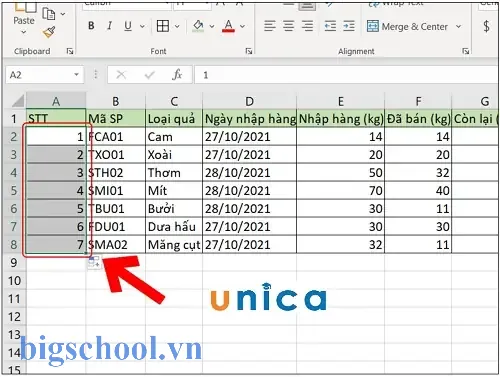Select the date cell in Thơm row

click(x=249, y=173)
